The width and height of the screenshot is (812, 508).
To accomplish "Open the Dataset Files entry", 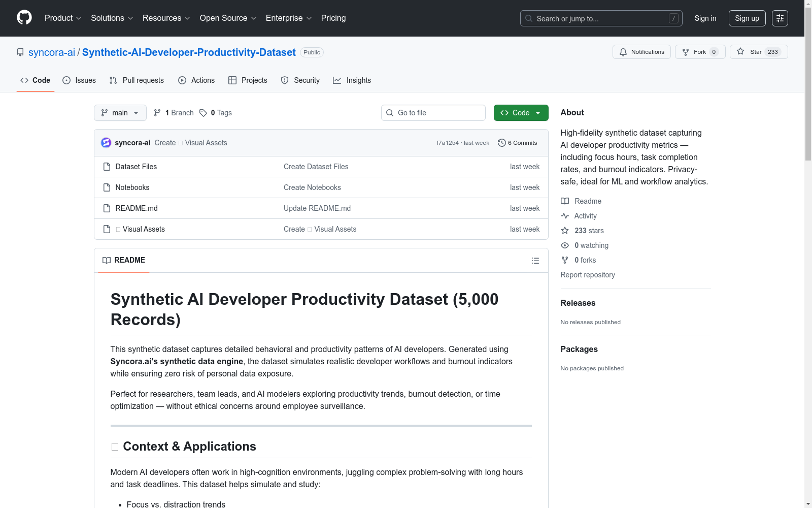I will coord(136,167).
